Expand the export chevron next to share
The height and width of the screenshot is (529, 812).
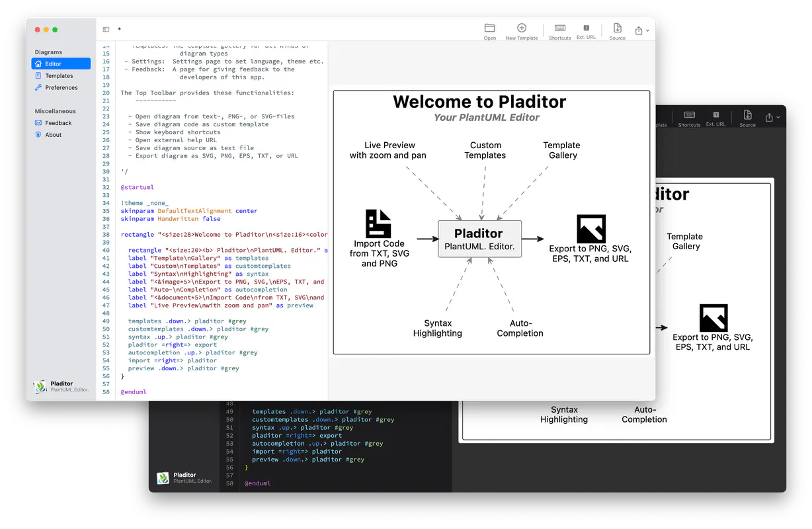click(647, 30)
